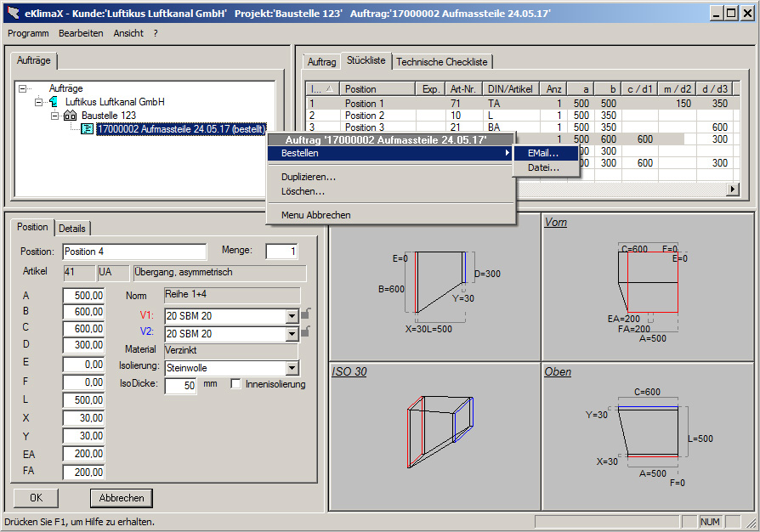
Task: Click the sort arrow in the first column header
Action: click(x=330, y=88)
